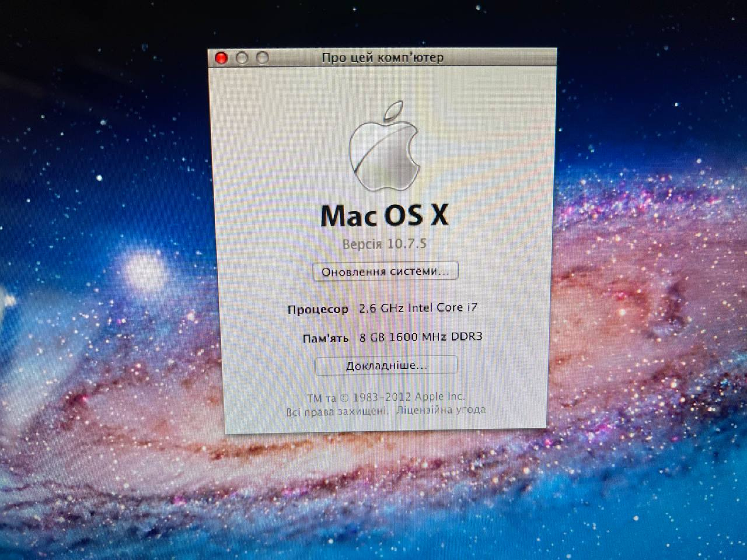Image resolution: width=747 pixels, height=560 pixels.
Task: Open the Докладніше… more info button
Action: pos(386,365)
